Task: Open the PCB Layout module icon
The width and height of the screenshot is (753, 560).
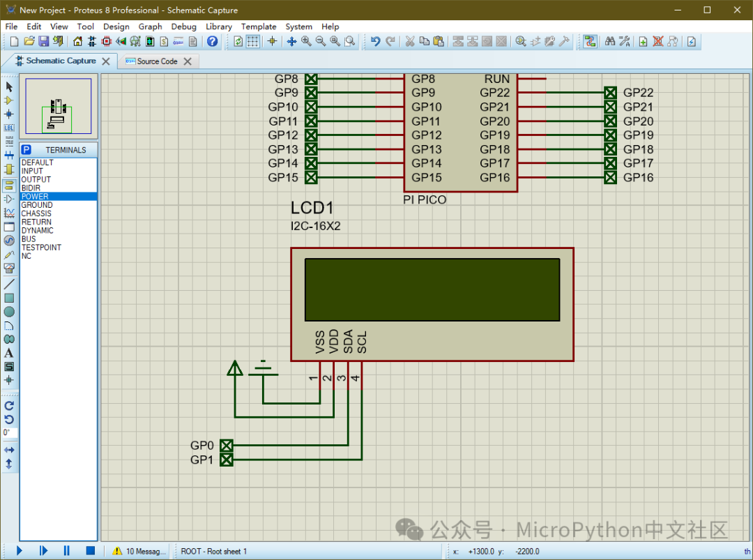Action: [107, 42]
